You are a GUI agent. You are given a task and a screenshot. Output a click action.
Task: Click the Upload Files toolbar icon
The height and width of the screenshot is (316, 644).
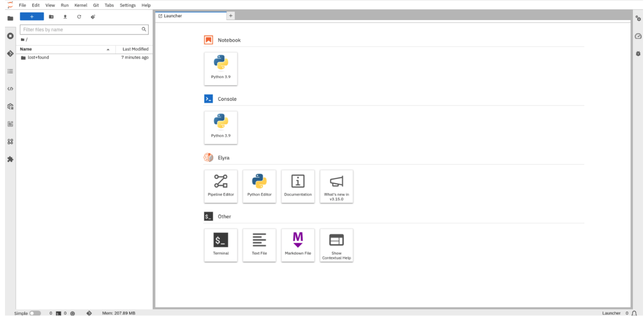pos(65,16)
